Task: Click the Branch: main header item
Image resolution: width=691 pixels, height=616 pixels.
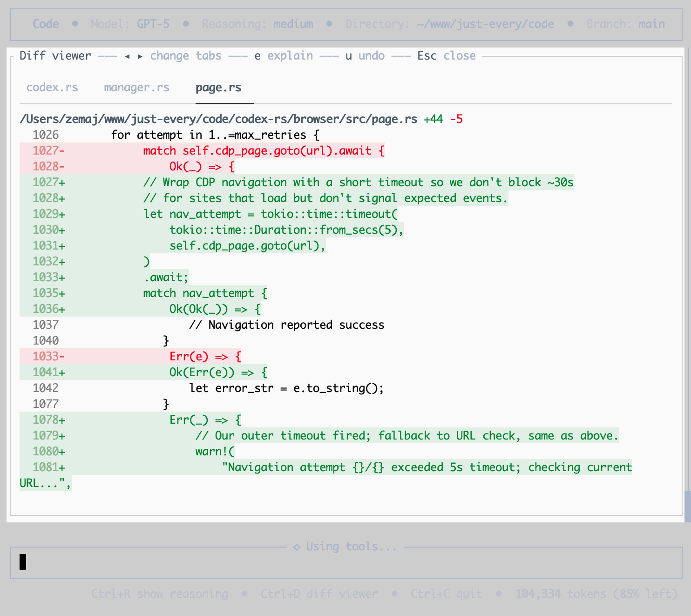Action: pyautogui.click(x=626, y=24)
